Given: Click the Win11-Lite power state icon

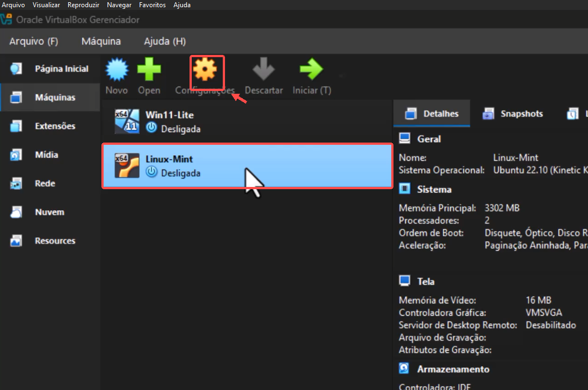Looking at the screenshot, I should [151, 128].
